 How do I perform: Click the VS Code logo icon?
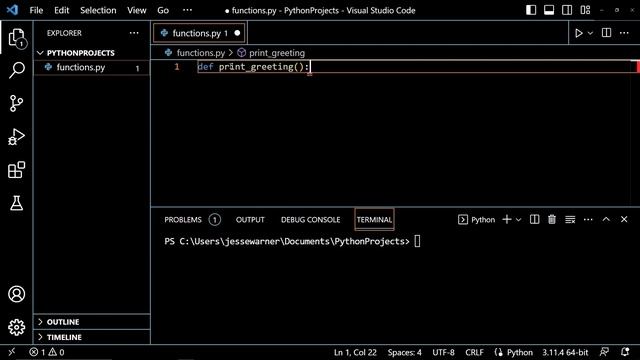(x=12, y=10)
